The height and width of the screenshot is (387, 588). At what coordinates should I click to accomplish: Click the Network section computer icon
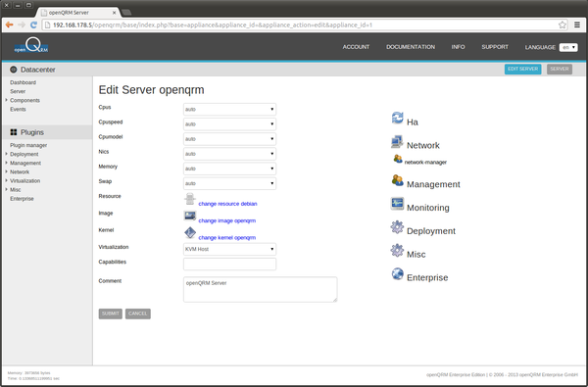(397, 142)
